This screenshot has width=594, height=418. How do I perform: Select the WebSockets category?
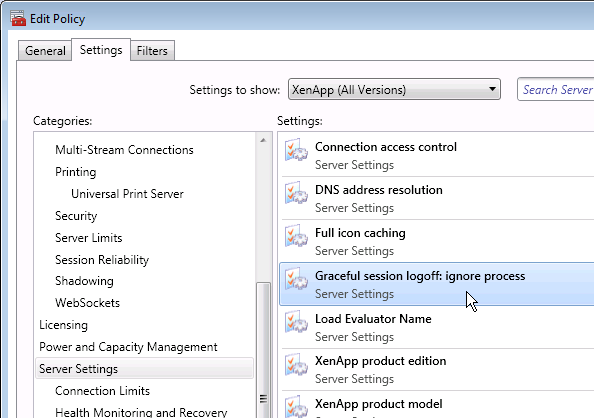[88, 303]
